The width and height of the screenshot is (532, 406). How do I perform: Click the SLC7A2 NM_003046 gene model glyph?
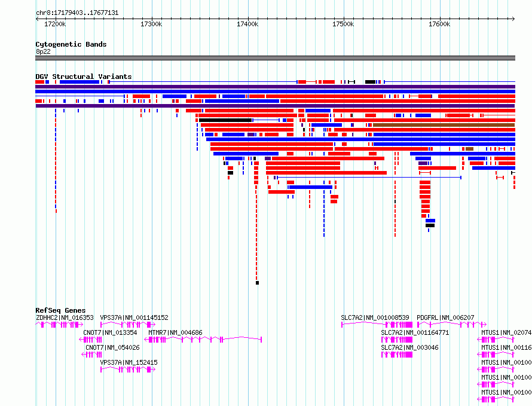[x=397, y=355]
